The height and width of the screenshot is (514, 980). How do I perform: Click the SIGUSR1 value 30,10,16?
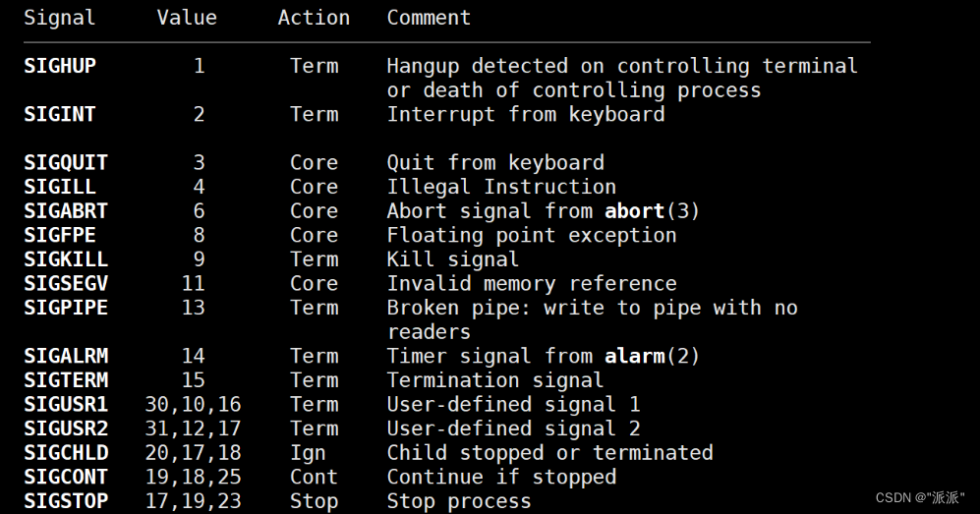pyautogui.click(x=193, y=405)
